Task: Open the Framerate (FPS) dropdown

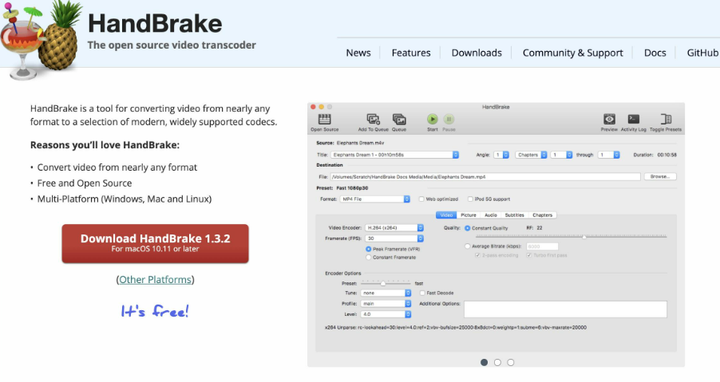Action: point(394,238)
